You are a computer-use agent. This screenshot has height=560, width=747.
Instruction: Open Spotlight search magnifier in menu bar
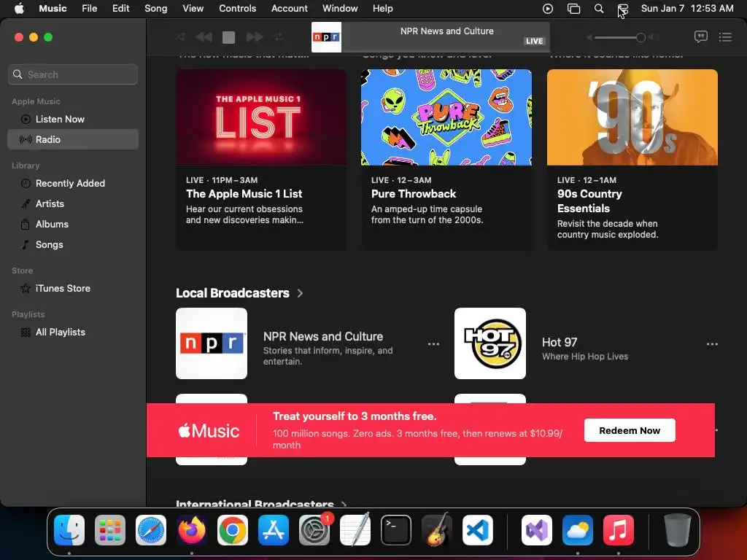pos(599,9)
